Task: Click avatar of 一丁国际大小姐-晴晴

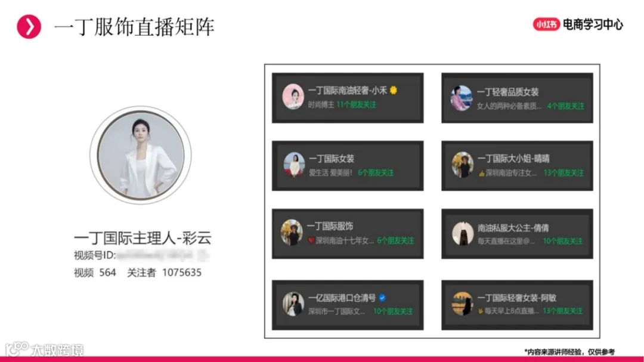Action: (463, 165)
